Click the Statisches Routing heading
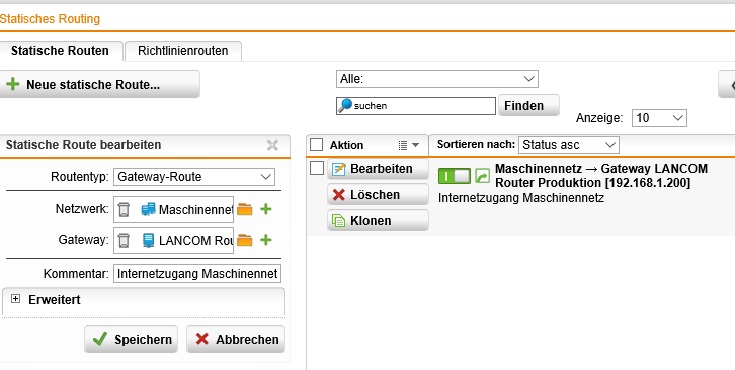The image size is (735, 370). pos(50,19)
